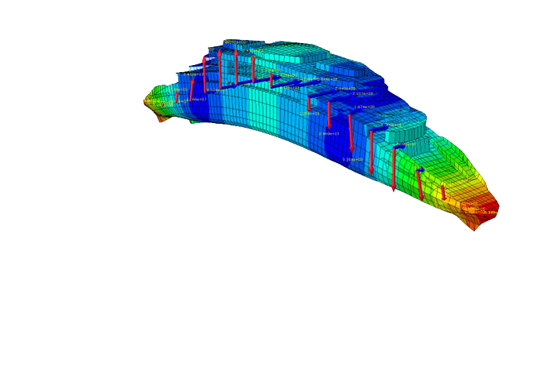Viewport: 549px width, 392px height.
Task: Select the 2.469e+03 load value label
Action: tap(329, 134)
